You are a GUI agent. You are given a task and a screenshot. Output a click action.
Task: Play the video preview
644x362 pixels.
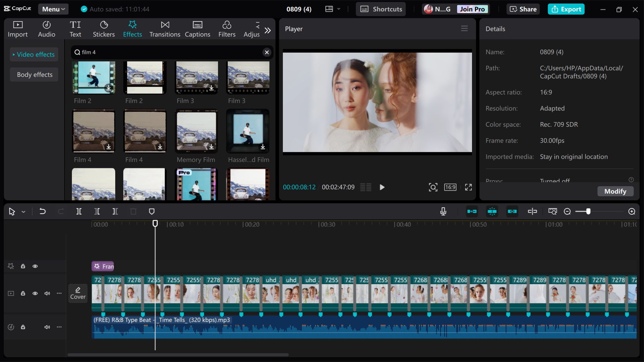coord(382,187)
